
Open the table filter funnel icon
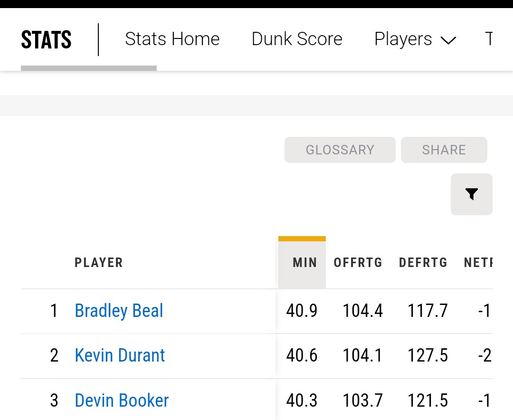tap(471, 194)
